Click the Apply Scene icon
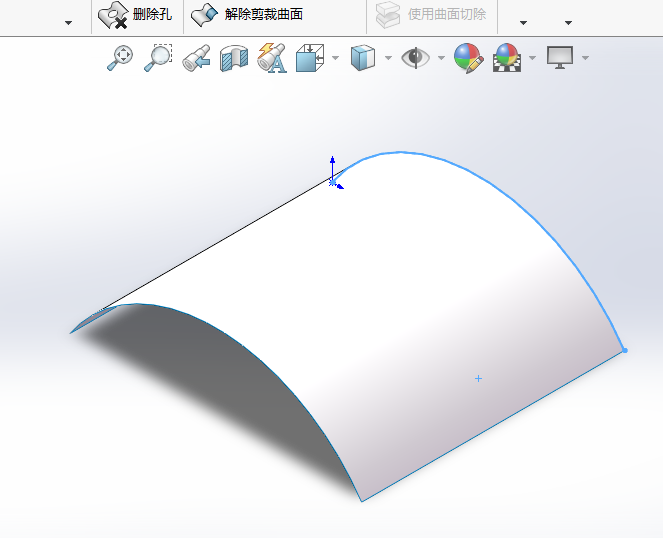 point(507,58)
